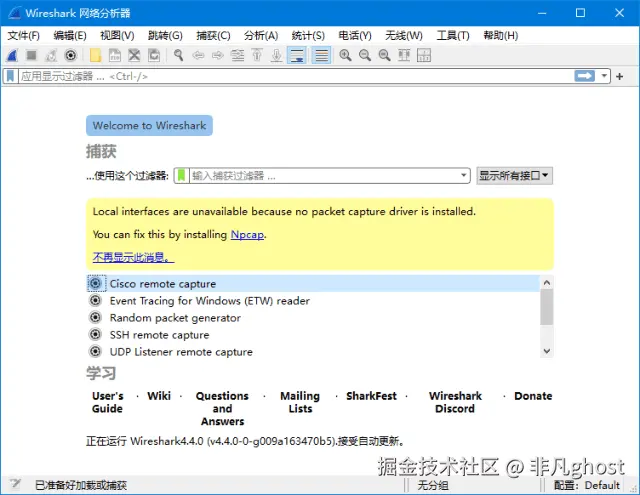This screenshot has width=640, height=495.
Task: Open the 捕获(C) menu
Action: pyautogui.click(x=213, y=36)
